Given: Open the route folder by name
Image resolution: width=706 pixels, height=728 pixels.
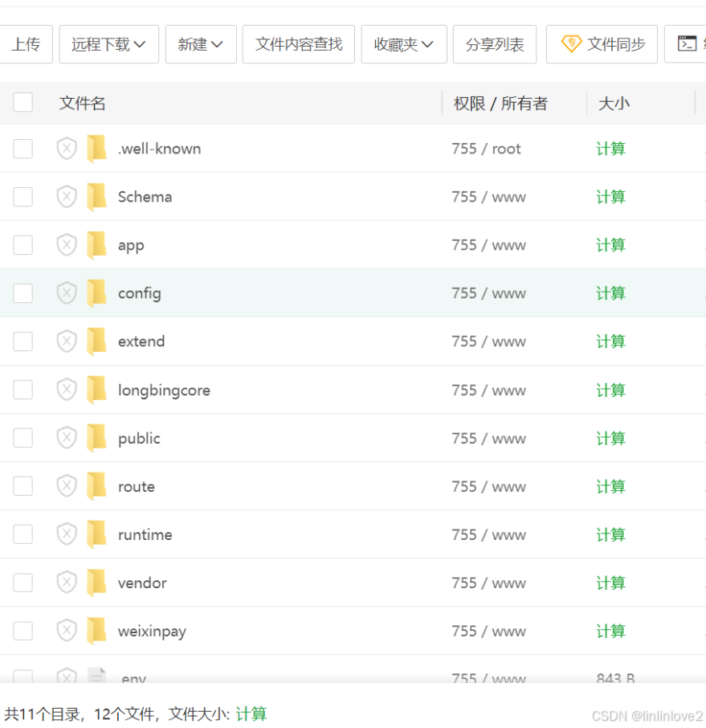Looking at the screenshot, I should (137, 486).
